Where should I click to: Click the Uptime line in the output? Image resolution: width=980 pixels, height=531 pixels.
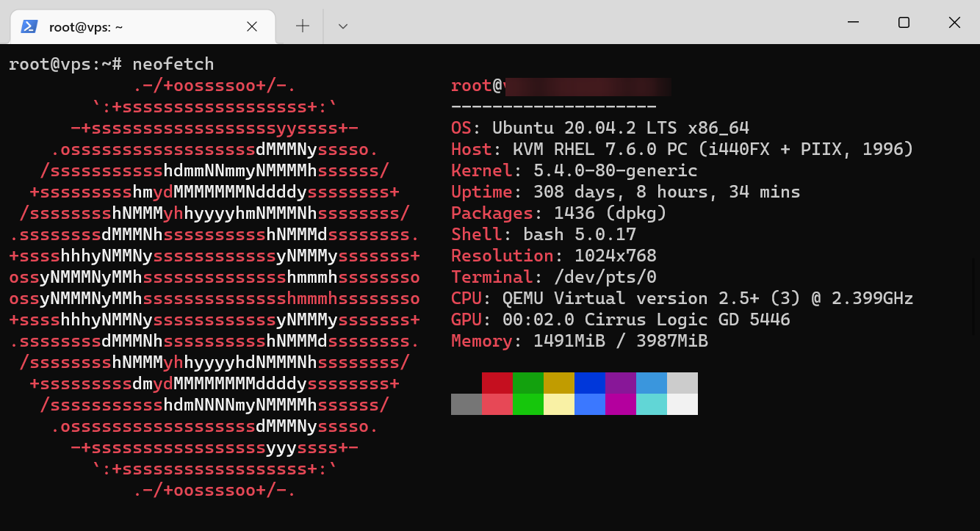625,192
